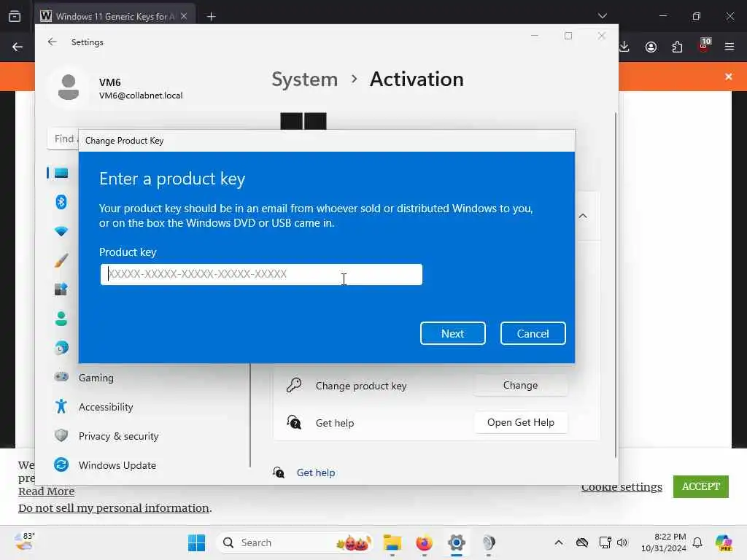Open the Windows Start menu
This screenshot has height=560, width=747.
coord(196,542)
